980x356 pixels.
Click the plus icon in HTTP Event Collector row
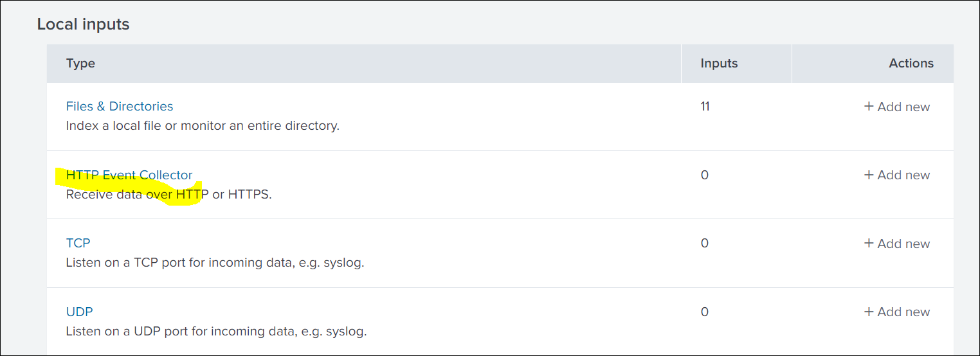pos(869,175)
